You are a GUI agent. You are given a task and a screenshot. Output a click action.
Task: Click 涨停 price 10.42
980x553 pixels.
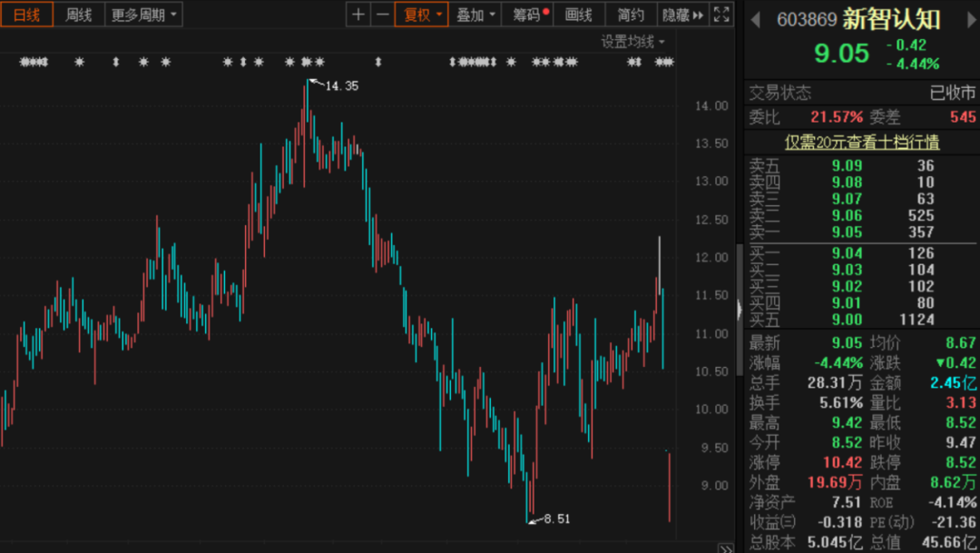click(x=843, y=462)
